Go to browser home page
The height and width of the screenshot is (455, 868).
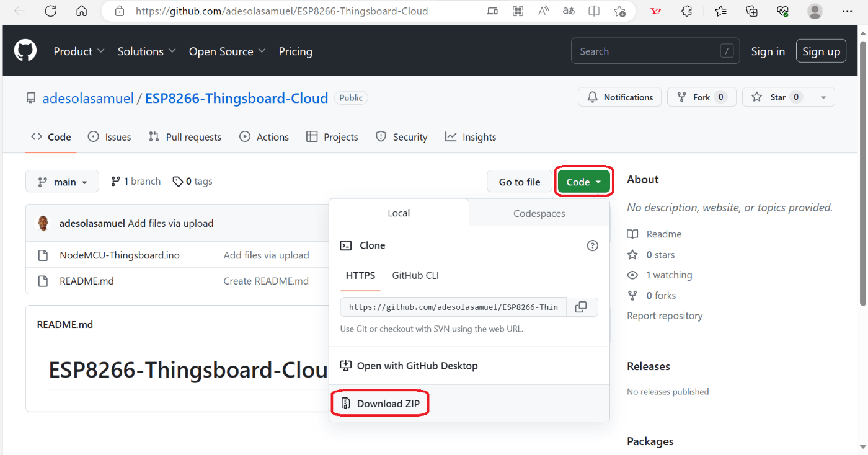(81, 11)
